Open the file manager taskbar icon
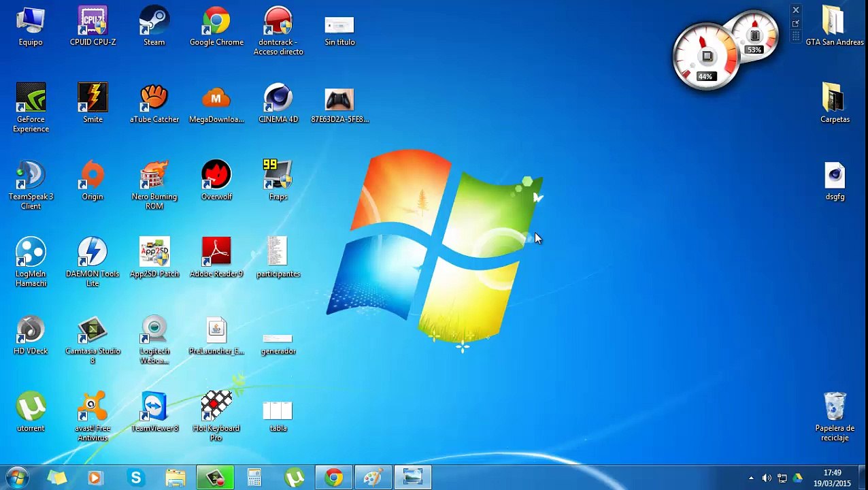Viewport: 868px width, 490px height. tap(176, 478)
